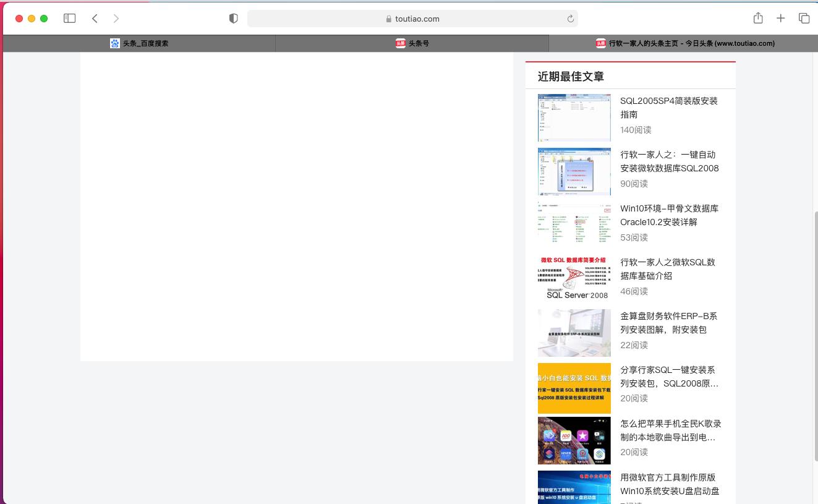This screenshot has width=818, height=504.
Task: Open the Share menu
Action: [758, 19]
